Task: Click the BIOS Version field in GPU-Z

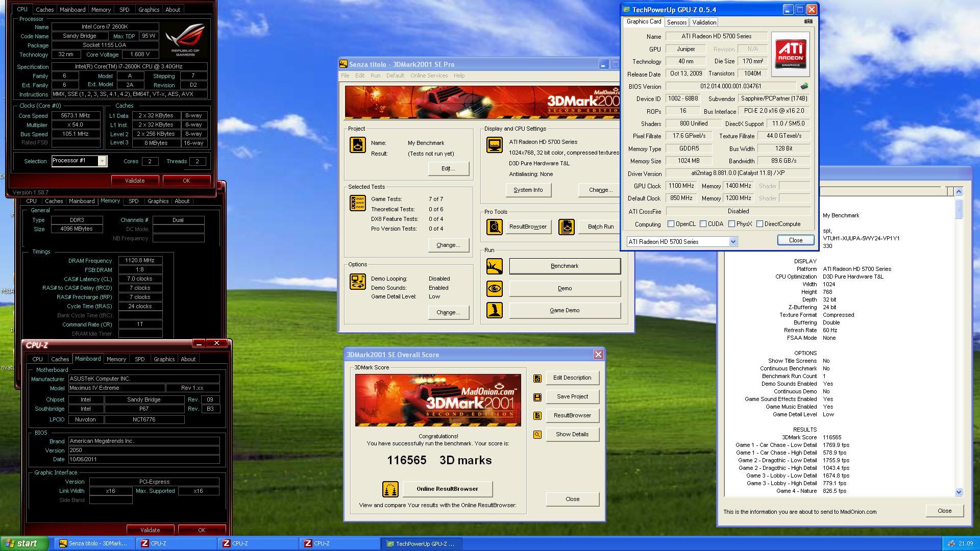Action: coord(730,86)
